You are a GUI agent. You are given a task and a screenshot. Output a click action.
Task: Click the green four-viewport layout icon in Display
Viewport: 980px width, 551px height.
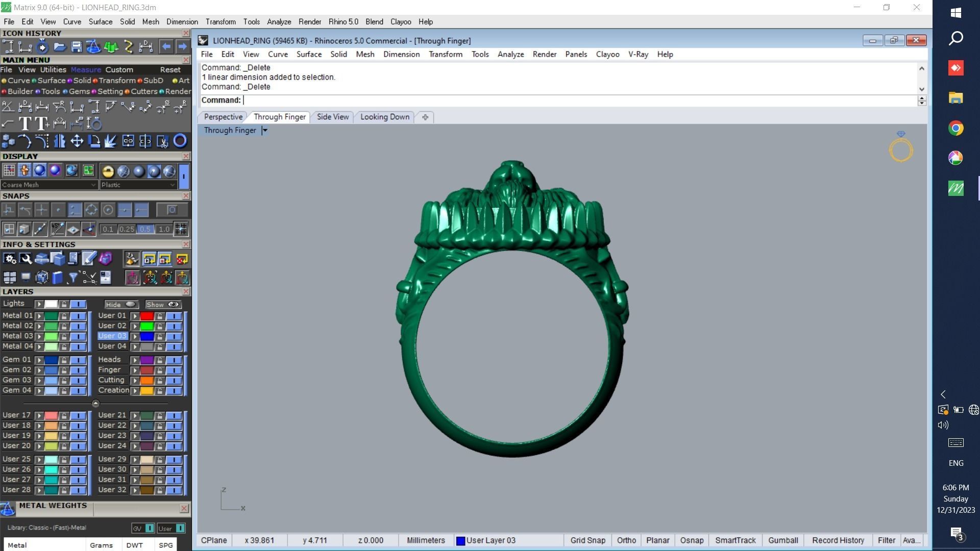coord(88,170)
